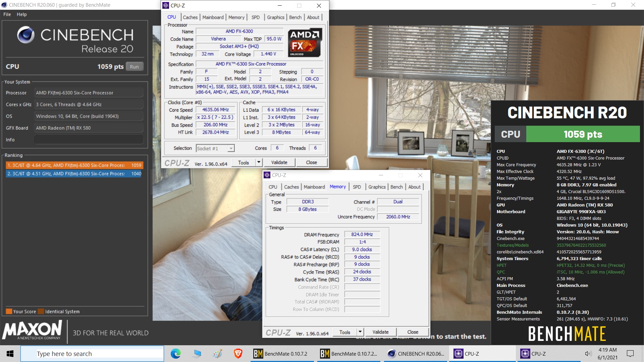Viewport: 644px width, 362px height.
Task: Open the Tools dropdown arrow in Memory CPU-Z
Action: click(360, 332)
